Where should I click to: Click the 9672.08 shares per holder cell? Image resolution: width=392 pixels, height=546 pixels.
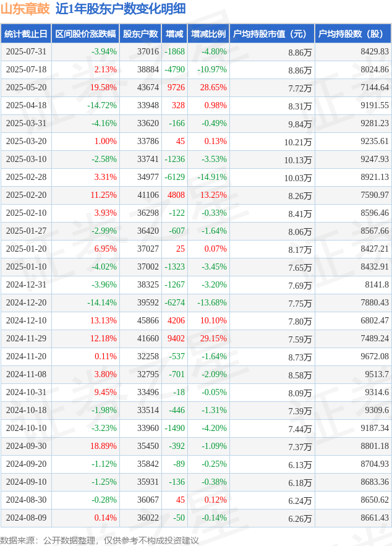coord(375,356)
